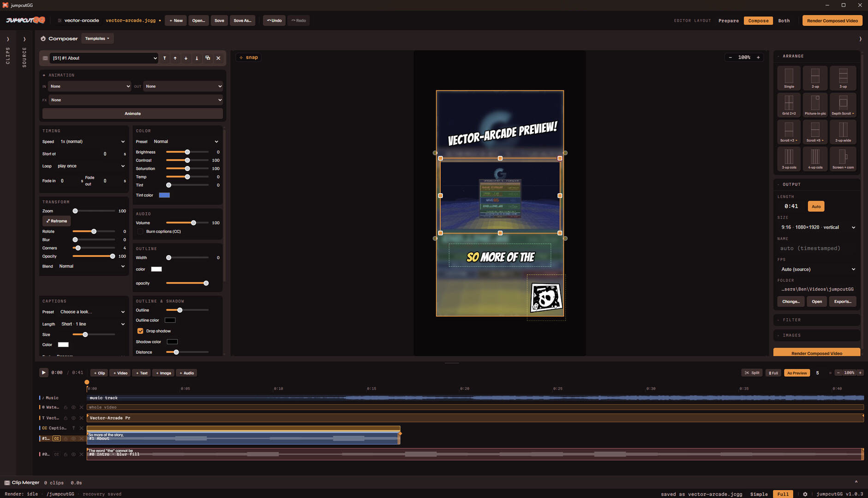Bring the selected layer to top
Image resolution: width=868 pixels, height=498 pixels.
164,58
